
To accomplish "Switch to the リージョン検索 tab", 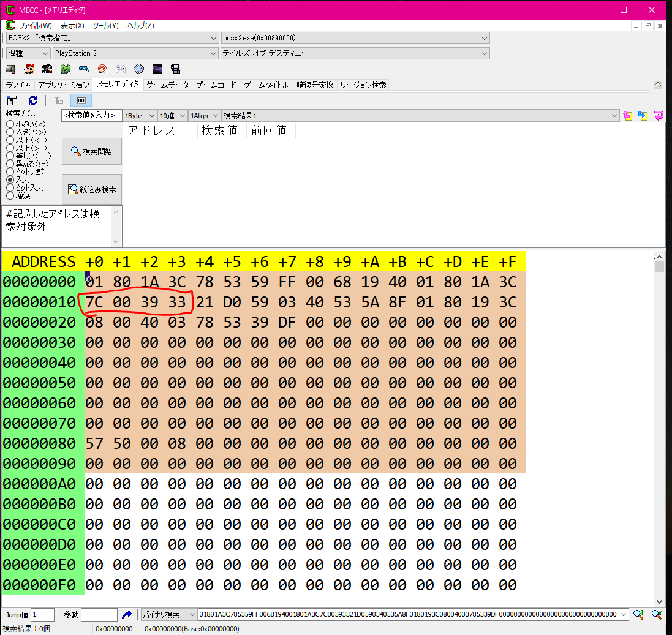I will [x=363, y=85].
